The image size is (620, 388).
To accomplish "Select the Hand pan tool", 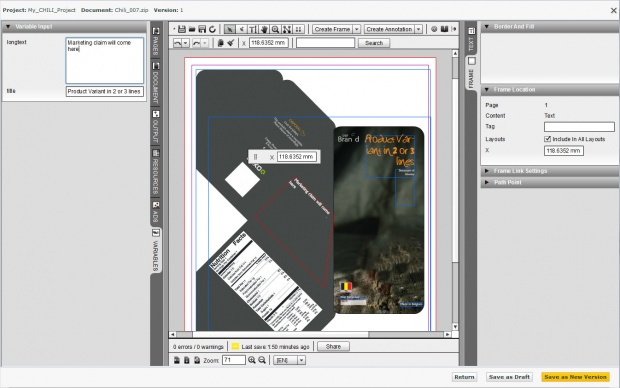I will point(264,29).
